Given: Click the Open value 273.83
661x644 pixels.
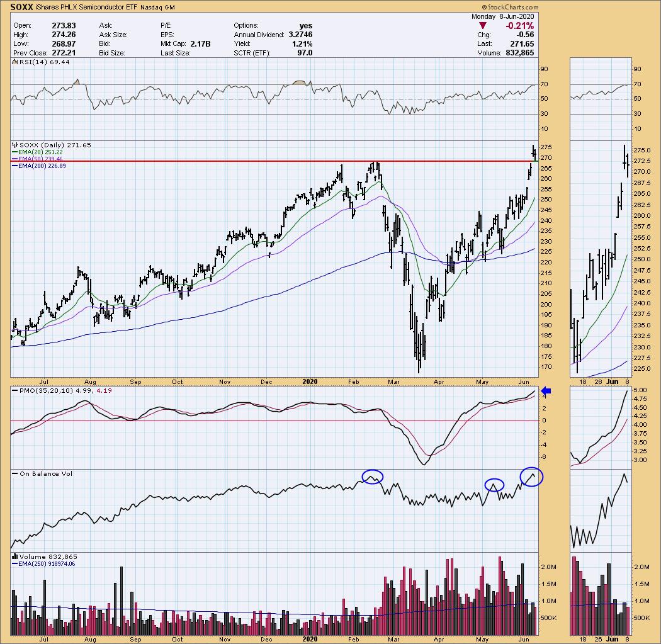Looking at the screenshot, I should [64, 25].
